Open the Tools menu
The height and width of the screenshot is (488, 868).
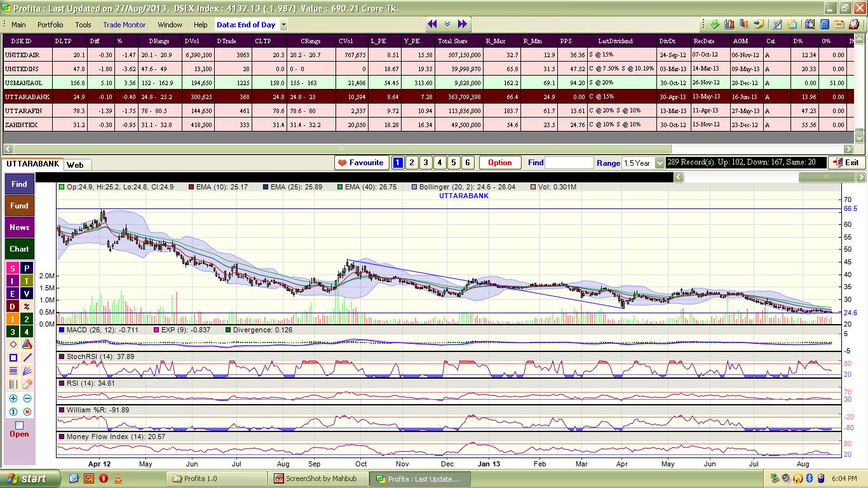tap(83, 25)
